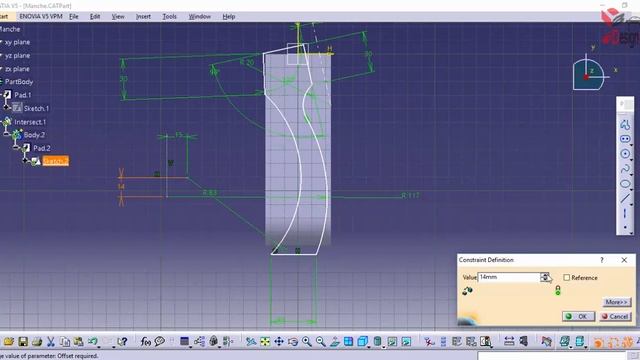This screenshot has height=360, width=640.
Task: Open the Edit menu
Action: (95, 16)
